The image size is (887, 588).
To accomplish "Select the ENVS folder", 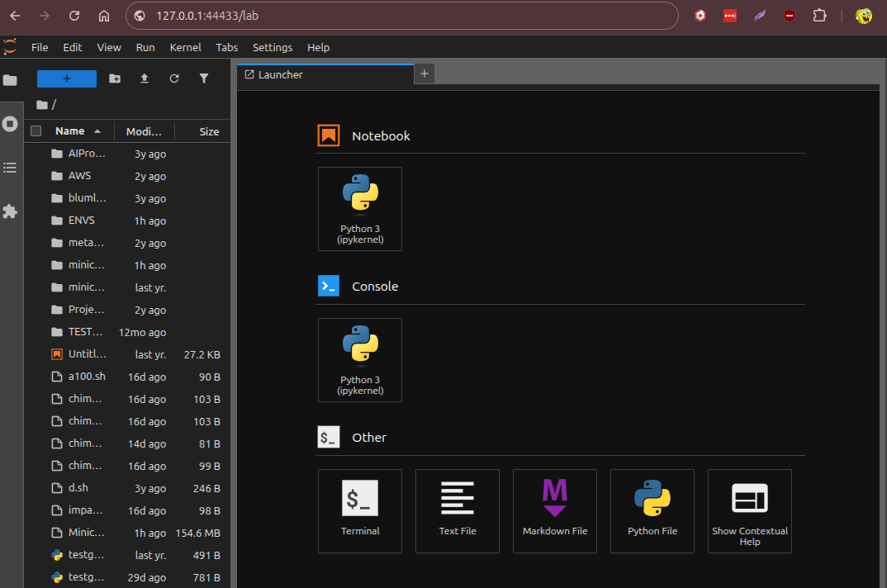I will 127,220.
